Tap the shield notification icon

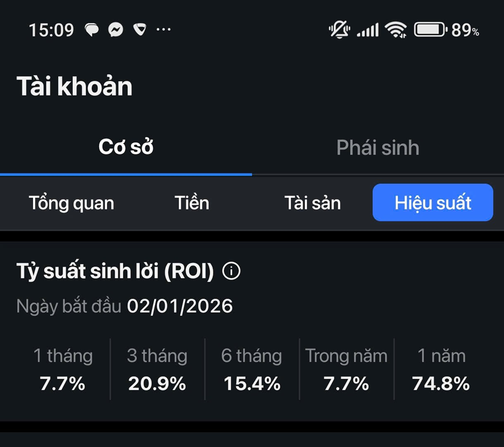(x=139, y=30)
